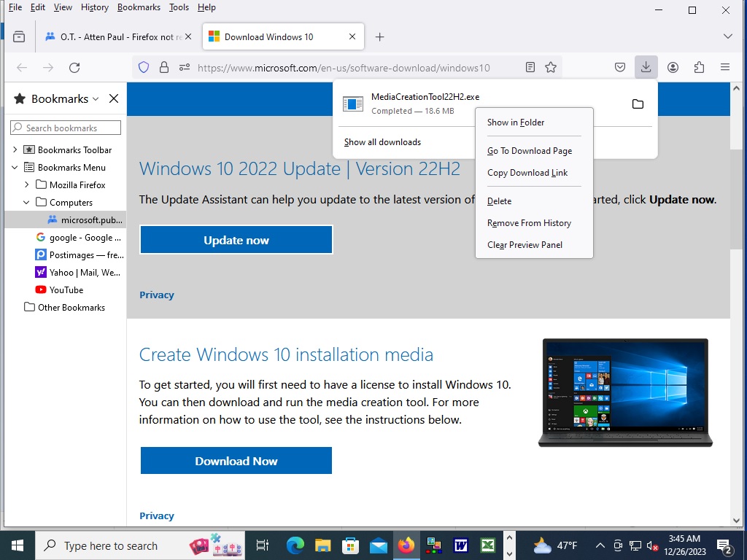This screenshot has height=560, width=747.
Task: Open the Firefox account icon
Action: [x=673, y=68]
